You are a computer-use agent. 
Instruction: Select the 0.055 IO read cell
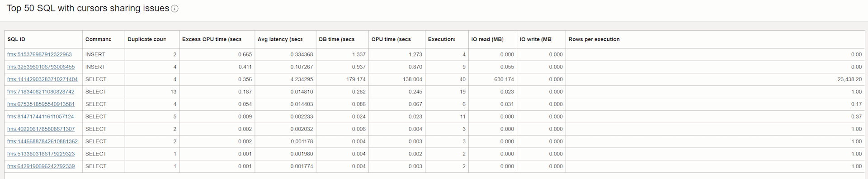click(x=493, y=67)
